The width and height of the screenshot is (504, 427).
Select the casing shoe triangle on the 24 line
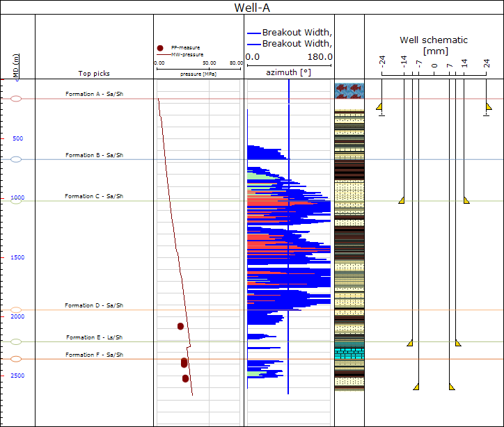point(488,107)
